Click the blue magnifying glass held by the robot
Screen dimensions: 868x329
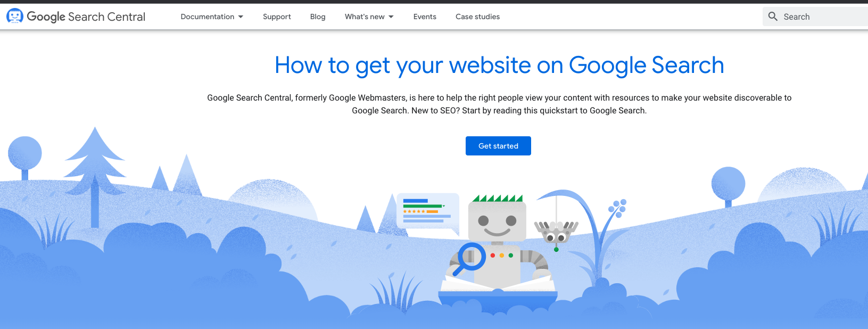pyautogui.click(x=472, y=257)
